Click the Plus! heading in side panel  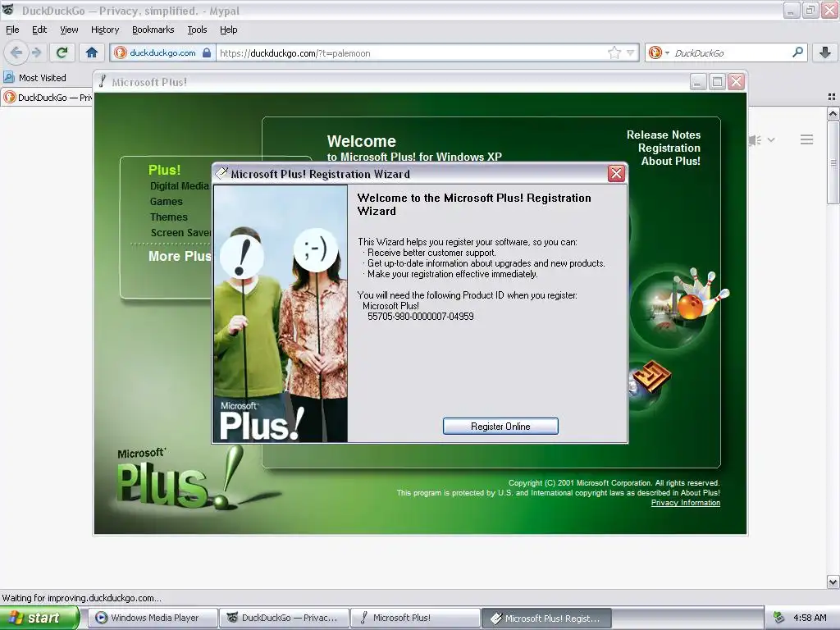(164, 170)
